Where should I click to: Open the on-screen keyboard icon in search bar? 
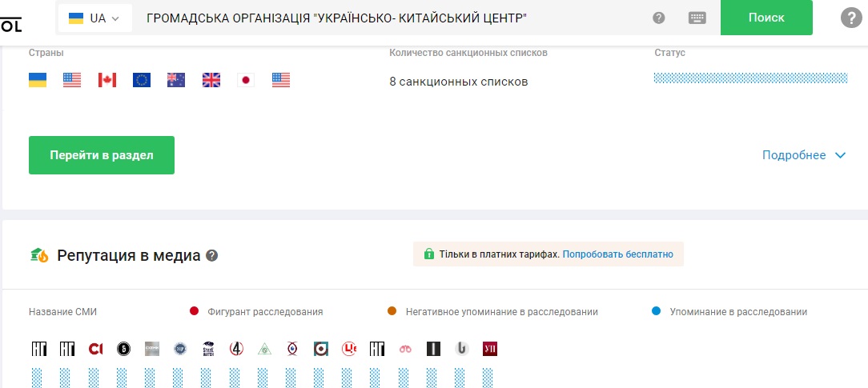tap(697, 18)
